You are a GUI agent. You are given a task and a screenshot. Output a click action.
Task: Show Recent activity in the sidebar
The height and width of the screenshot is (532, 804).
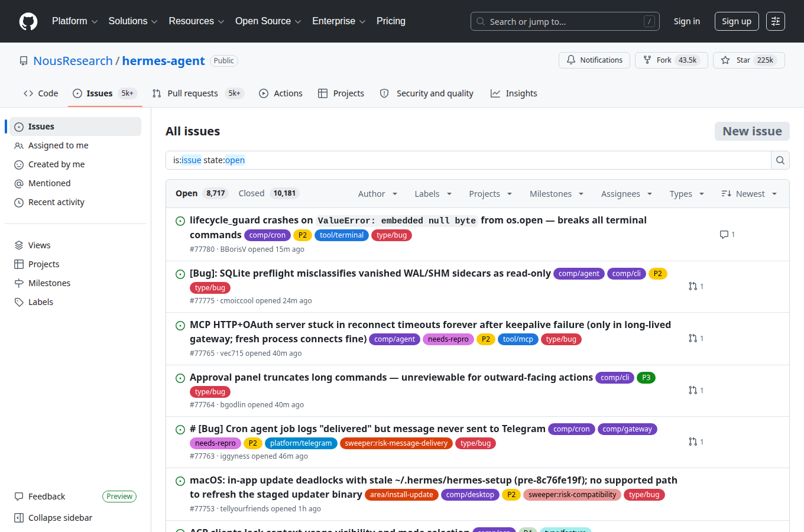pos(75,202)
